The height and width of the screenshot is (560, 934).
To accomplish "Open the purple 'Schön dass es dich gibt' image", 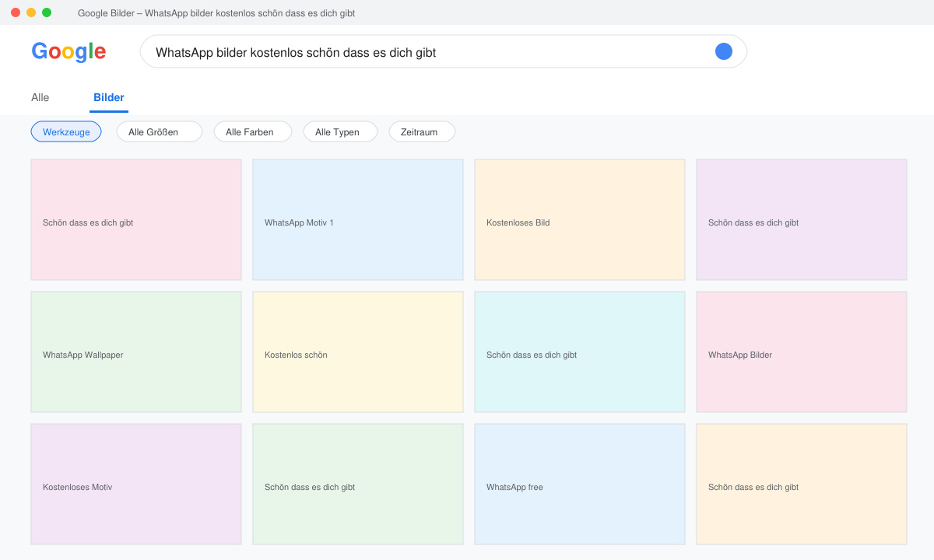I will pos(802,219).
